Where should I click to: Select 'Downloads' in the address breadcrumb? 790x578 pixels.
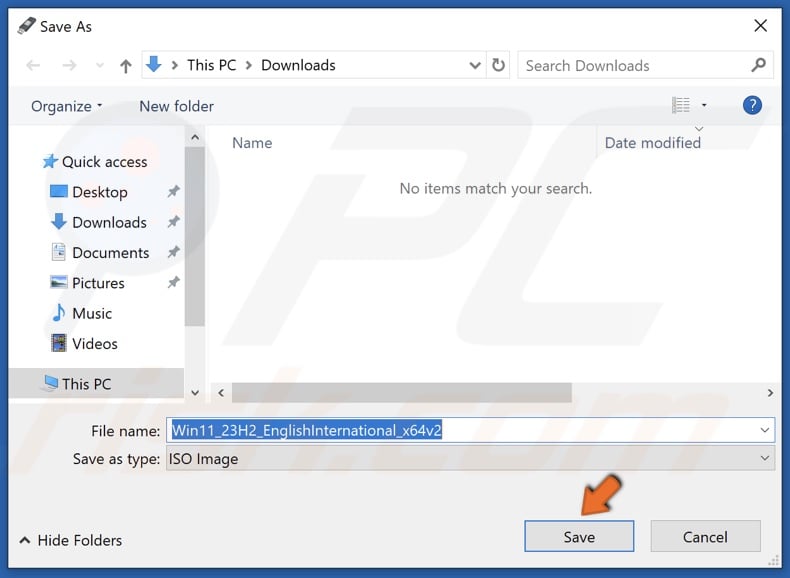pyautogui.click(x=298, y=65)
